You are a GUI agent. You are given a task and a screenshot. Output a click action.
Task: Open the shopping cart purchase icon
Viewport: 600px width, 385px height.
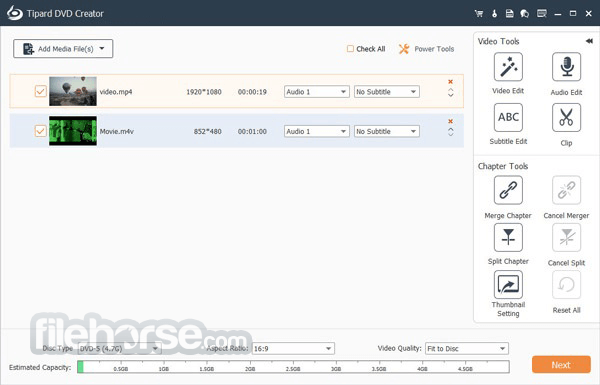coord(479,13)
